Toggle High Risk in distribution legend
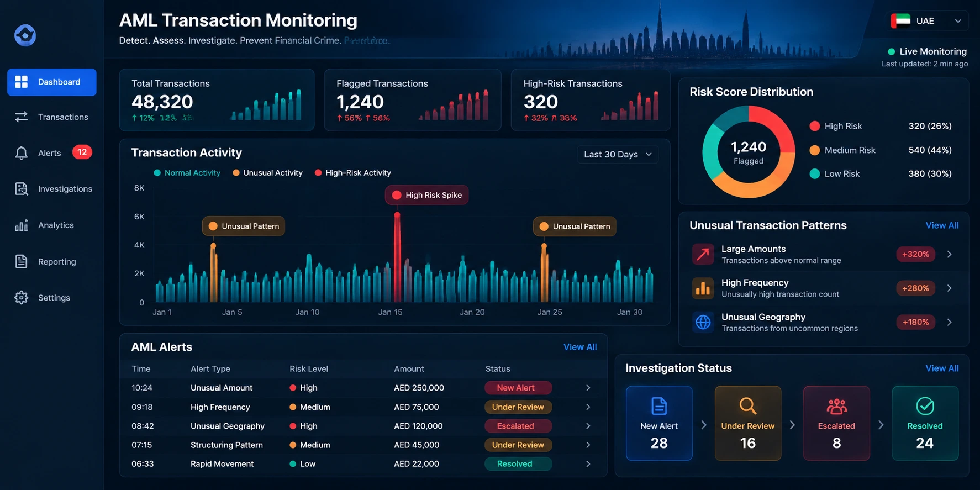This screenshot has height=490, width=980. click(x=835, y=126)
